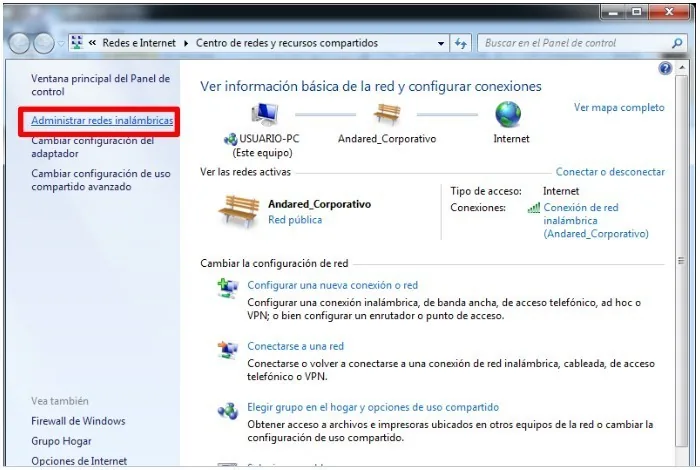Click Conectarse a una red link
The height and width of the screenshot is (470, 700).
(x=296, y=346)
